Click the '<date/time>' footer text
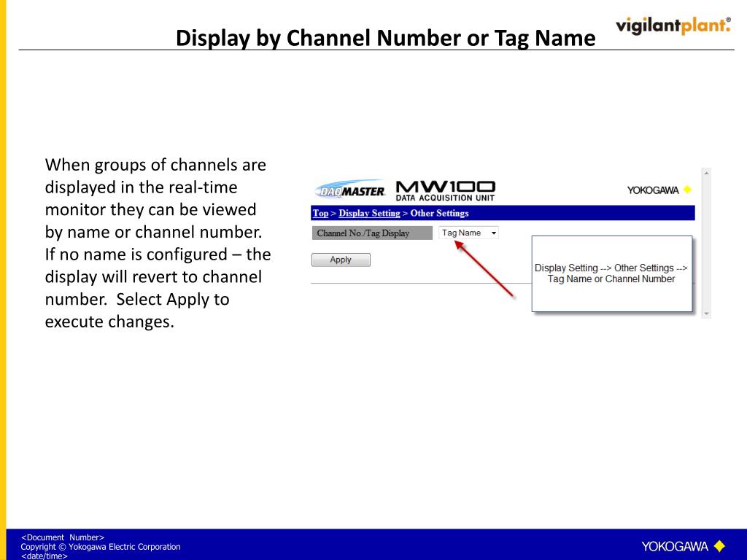Viewport: 747px width, 560px height. (x=44, y=556)
